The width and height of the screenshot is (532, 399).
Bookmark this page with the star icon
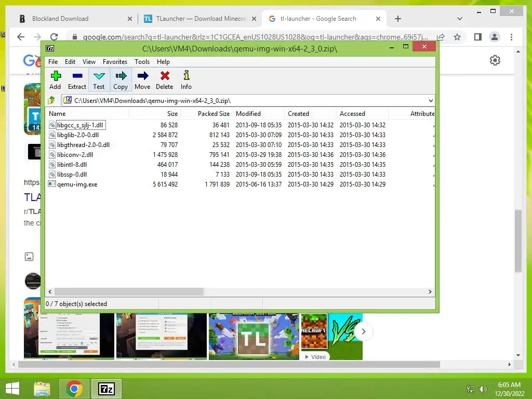(x=457, y=37)
